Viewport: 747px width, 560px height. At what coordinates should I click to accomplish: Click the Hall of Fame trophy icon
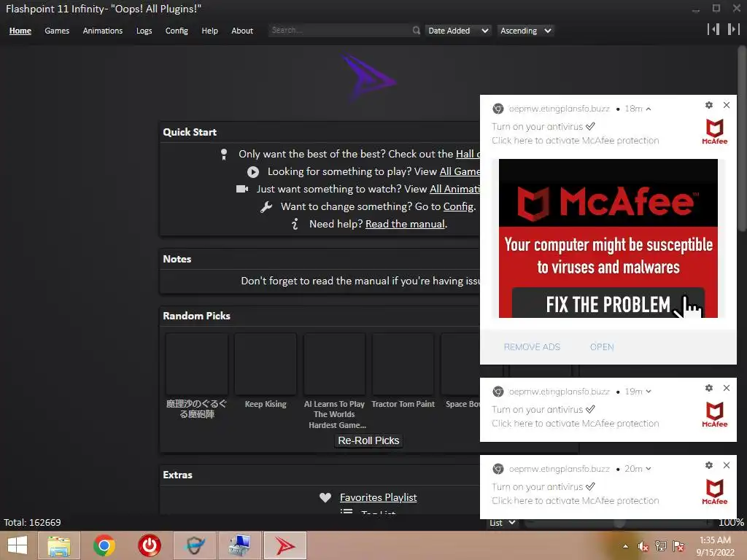[224, 155]
